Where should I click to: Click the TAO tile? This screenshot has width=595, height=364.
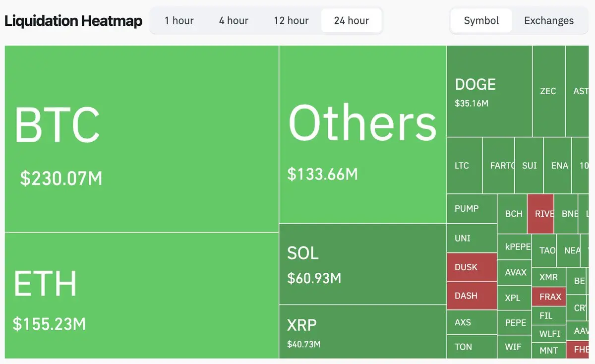[x=544, y=250]
